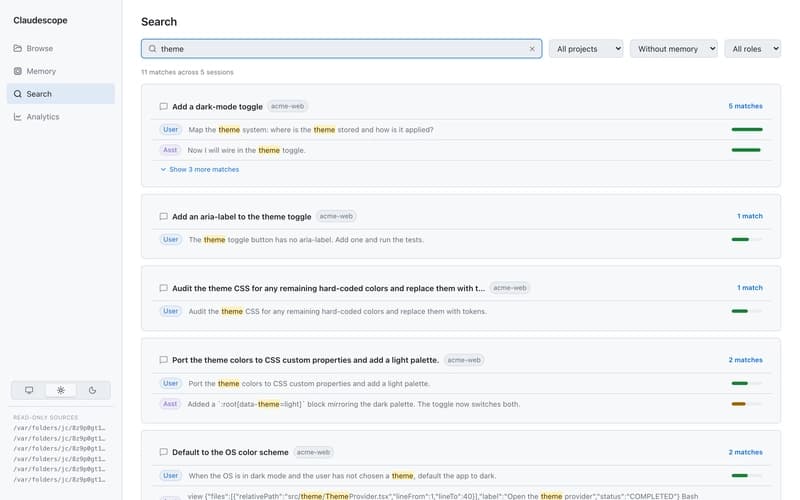Click chat icon beside 'Default to the OS color scheme'
This screenshot has width=800, height=500.
(x=163, y=453)
